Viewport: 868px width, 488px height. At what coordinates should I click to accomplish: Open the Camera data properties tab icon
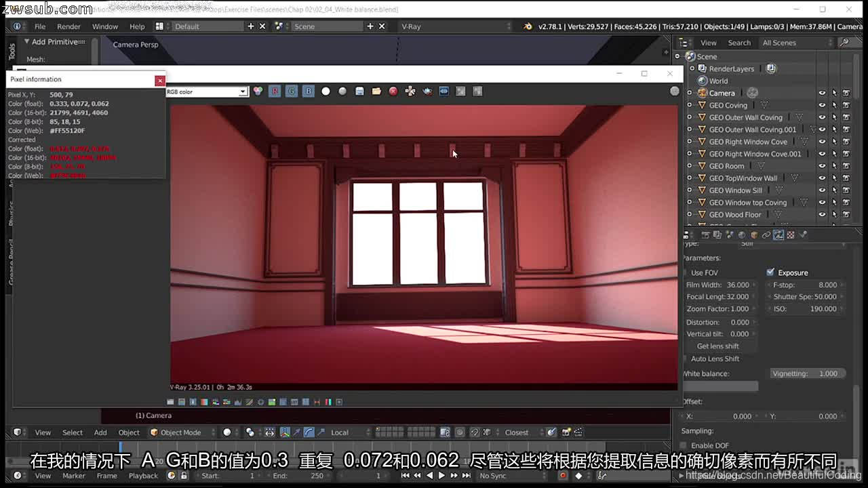coord(778,235)
